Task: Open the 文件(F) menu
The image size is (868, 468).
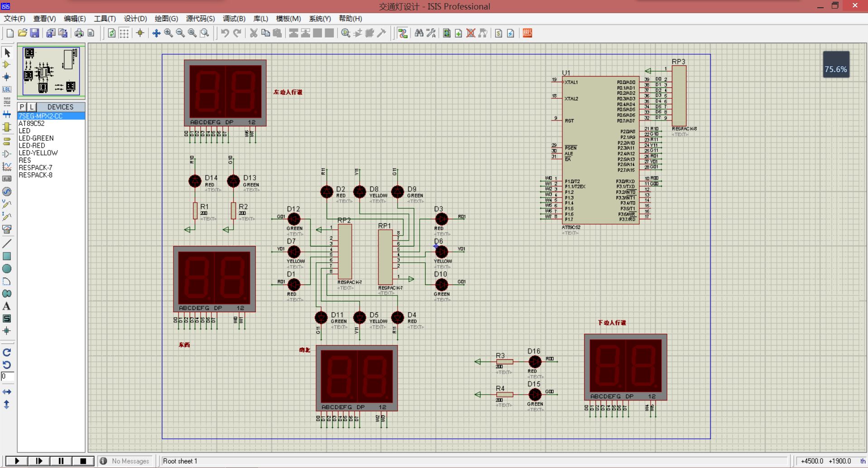Action: pyautogui.click(x=14, y=19)
